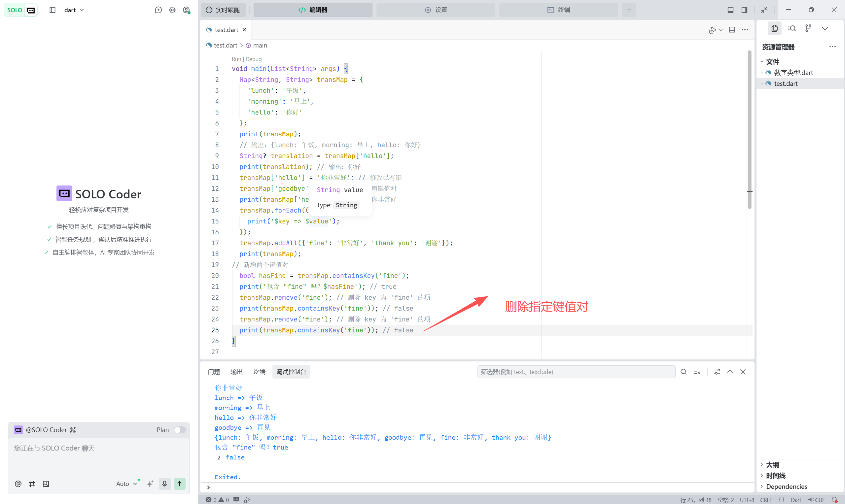This screenshot has width=845, height=504.
Task: Click the debug console filter input field
Action: tap(576, 372)
